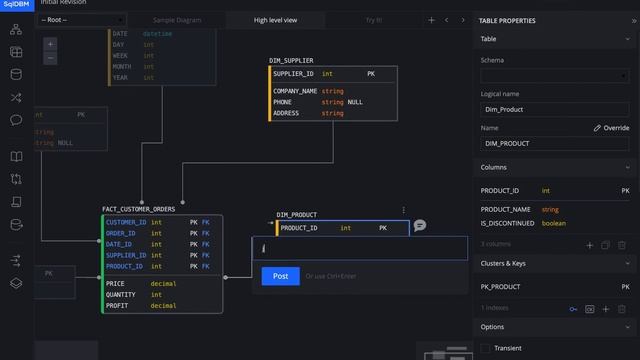Screen dimensions: 640x360
Task: Click the shuffle arrows sidebar icon
Action: click(16, 97)
